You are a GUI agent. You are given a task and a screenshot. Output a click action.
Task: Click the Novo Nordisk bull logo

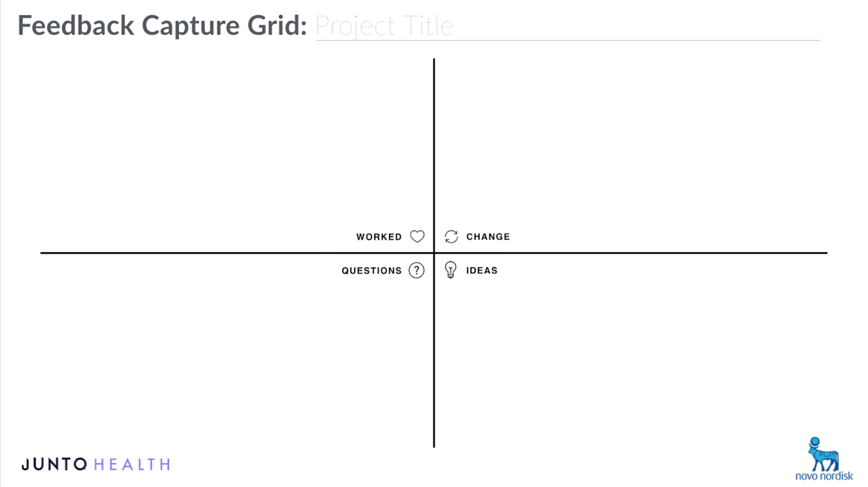pyautogui.click(x=823, y=454)
